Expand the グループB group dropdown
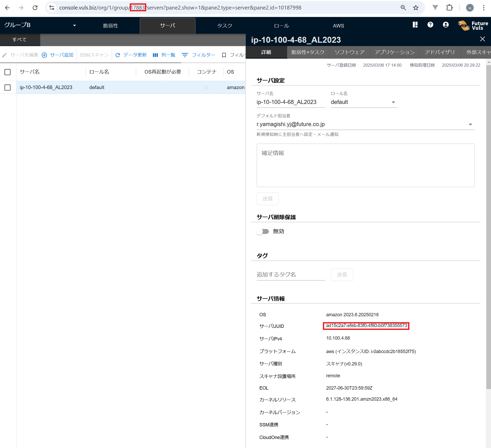The image size is (491, 448). point(74,25)
